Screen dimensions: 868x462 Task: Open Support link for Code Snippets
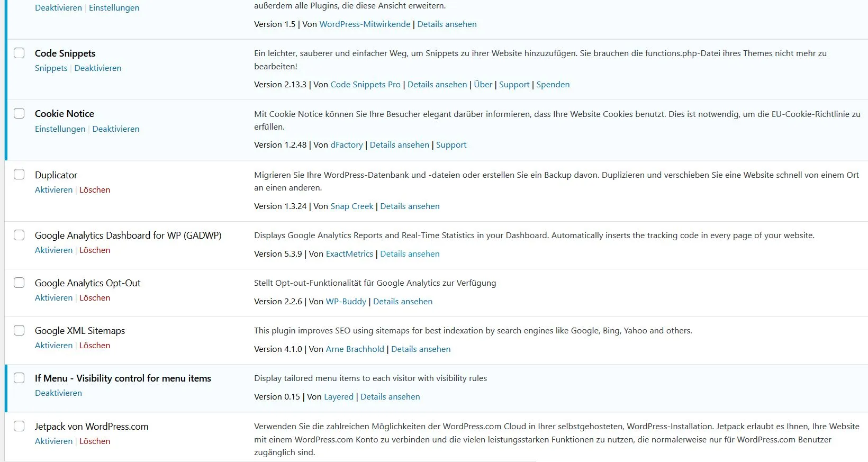[x=514, y=85]
